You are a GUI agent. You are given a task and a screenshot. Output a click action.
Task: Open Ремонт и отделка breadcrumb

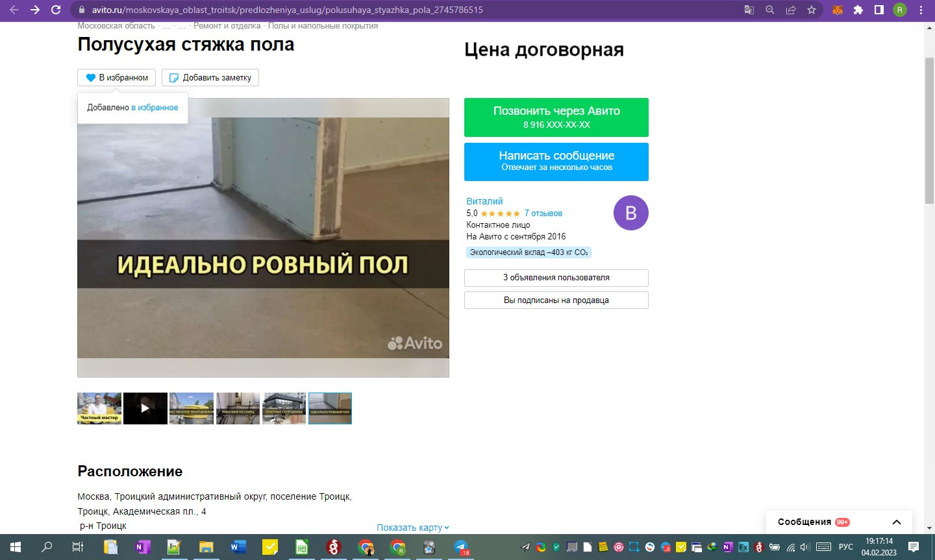pyautogui.click(x=227, y=26)
